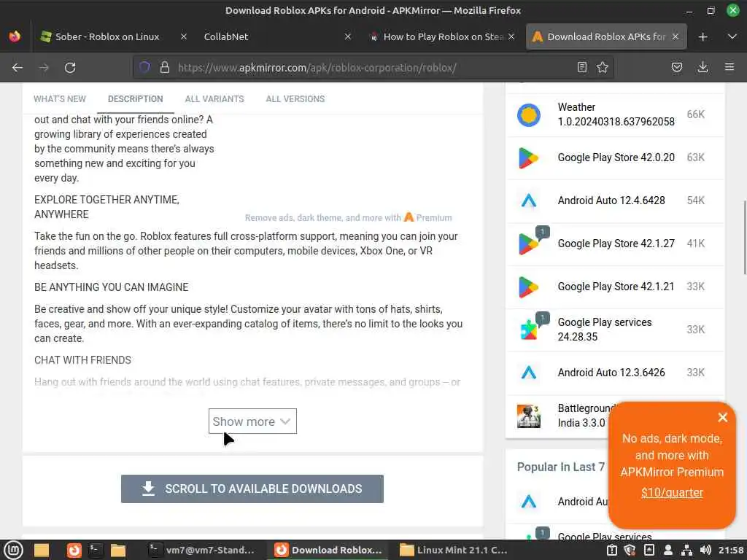747x560 pixels.
Task: Click Android Auto icon under Popular
Action: pyautogui.click(x=529, y=502)
